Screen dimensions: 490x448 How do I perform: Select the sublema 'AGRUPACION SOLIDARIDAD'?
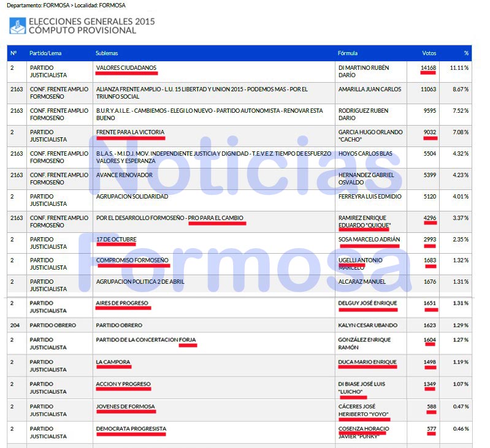tap(132, 196)
